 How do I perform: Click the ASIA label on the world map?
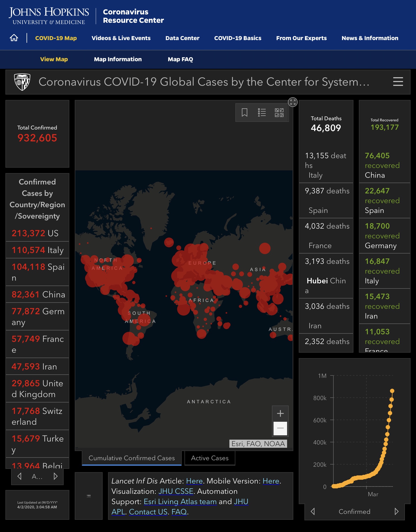point(258,270)
